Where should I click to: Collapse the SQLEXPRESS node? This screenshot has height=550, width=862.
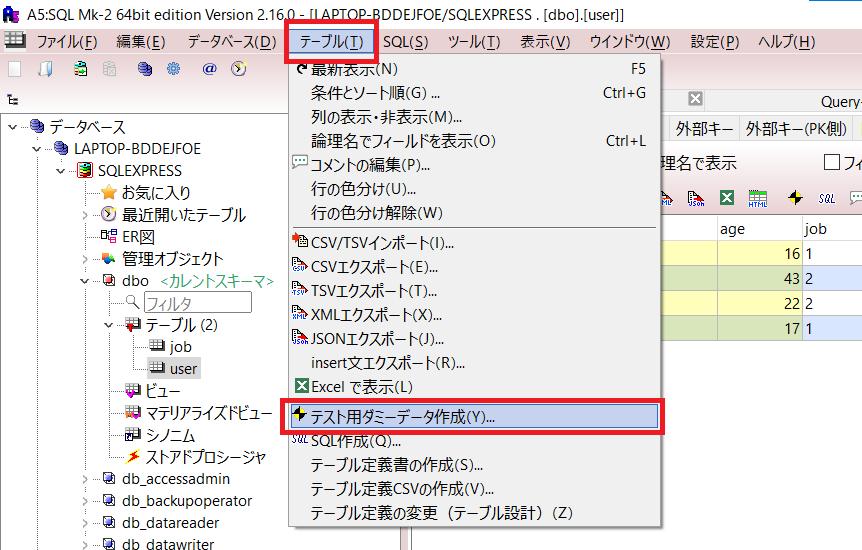[x=60, y=171]
